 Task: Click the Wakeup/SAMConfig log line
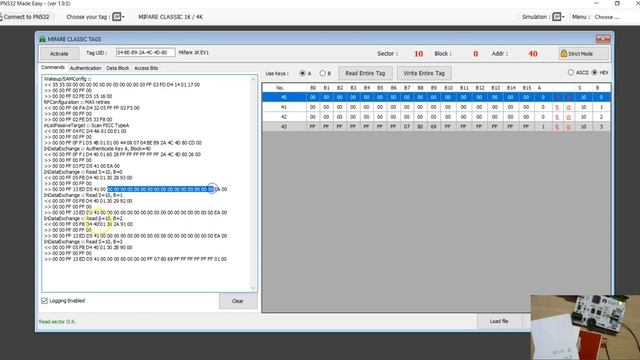pos(67,79)
